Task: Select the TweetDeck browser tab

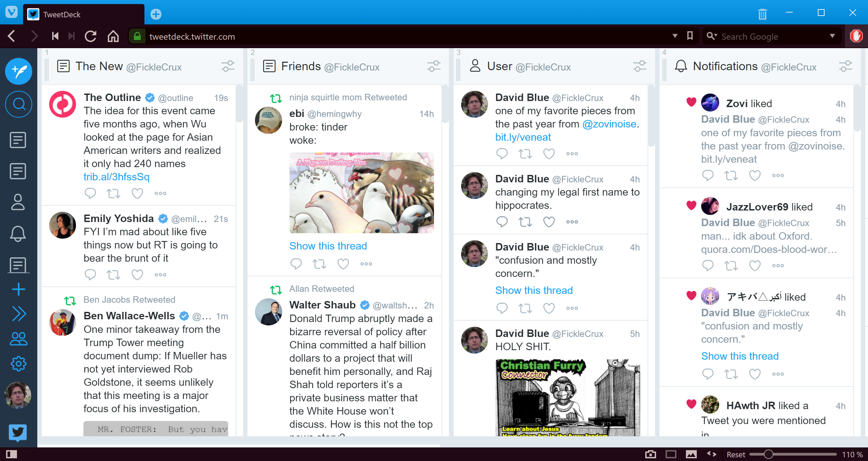Action: tap(84, 15)
